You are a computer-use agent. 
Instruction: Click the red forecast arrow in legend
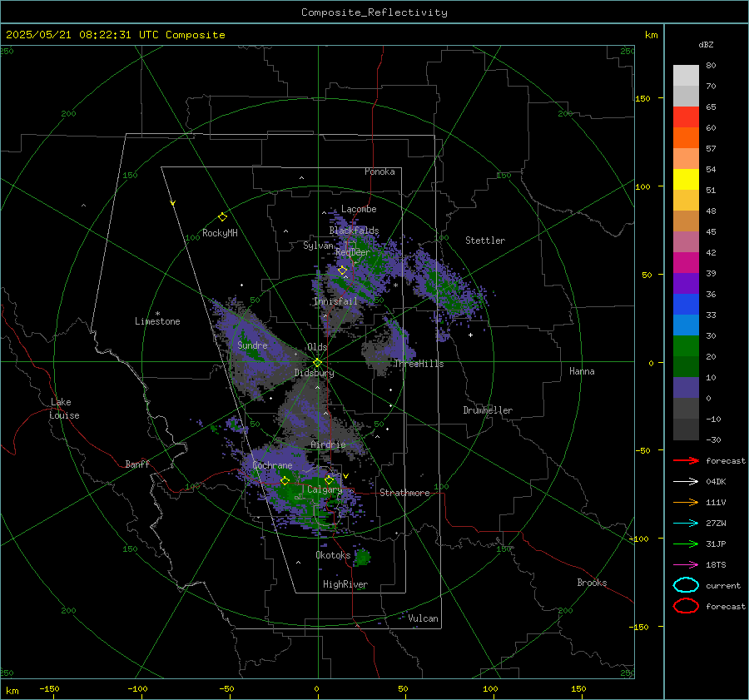click(x=686, y=460)
